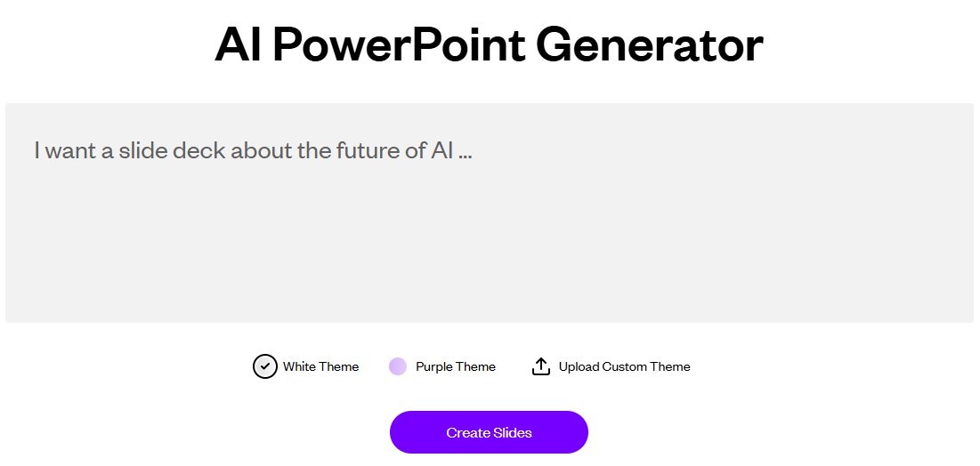Screen dimensions: 980x466
Task: Focus the slide deck prompt text box
Action: pyautogui.click(x=490, y=213)
